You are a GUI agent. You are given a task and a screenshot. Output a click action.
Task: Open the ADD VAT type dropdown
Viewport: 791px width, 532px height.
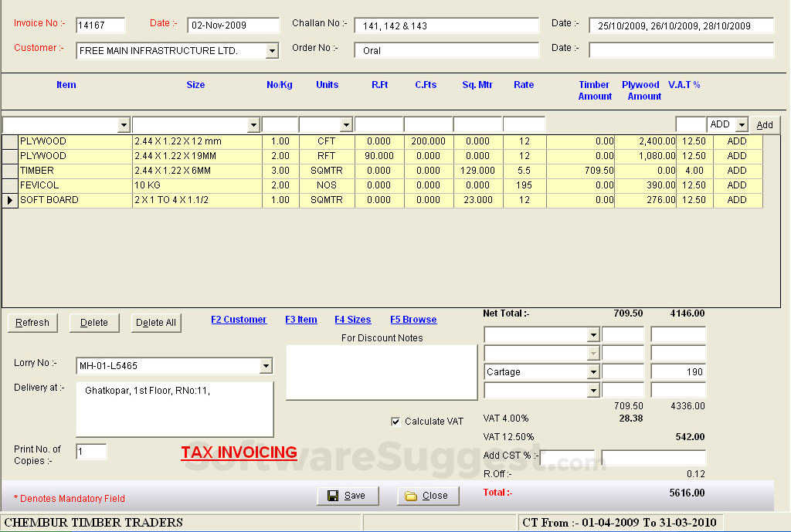742,125
